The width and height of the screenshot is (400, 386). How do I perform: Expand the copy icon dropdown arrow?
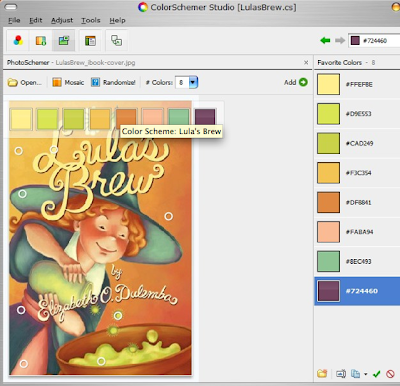click(365, 374)
